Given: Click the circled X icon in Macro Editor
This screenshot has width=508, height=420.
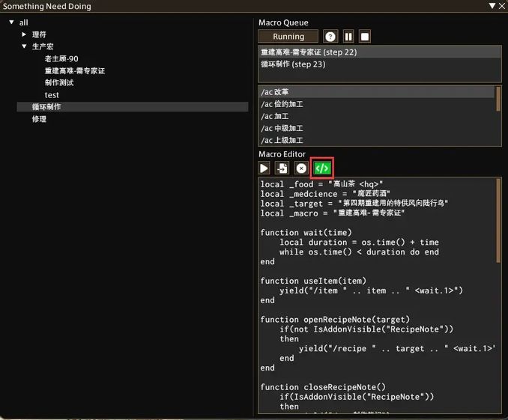Looking at the screenshot, I should (x=301, y=168).
